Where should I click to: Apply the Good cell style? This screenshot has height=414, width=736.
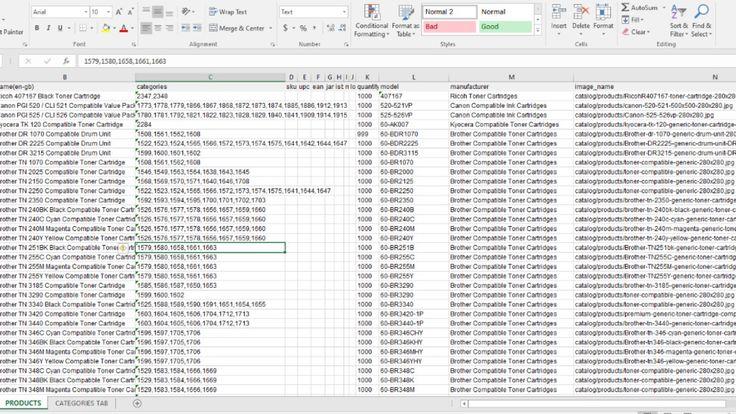[506, 28]
